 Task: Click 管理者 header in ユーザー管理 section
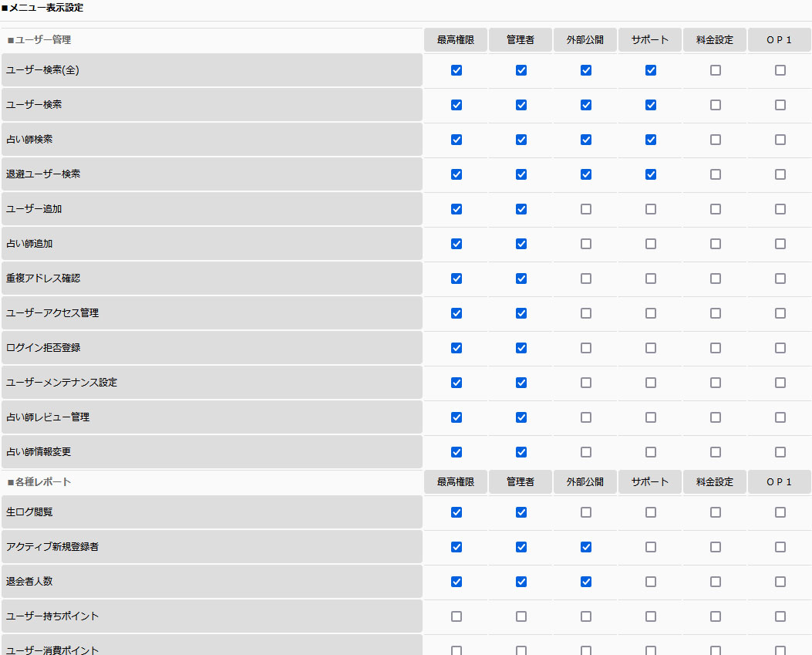(521, 40)
